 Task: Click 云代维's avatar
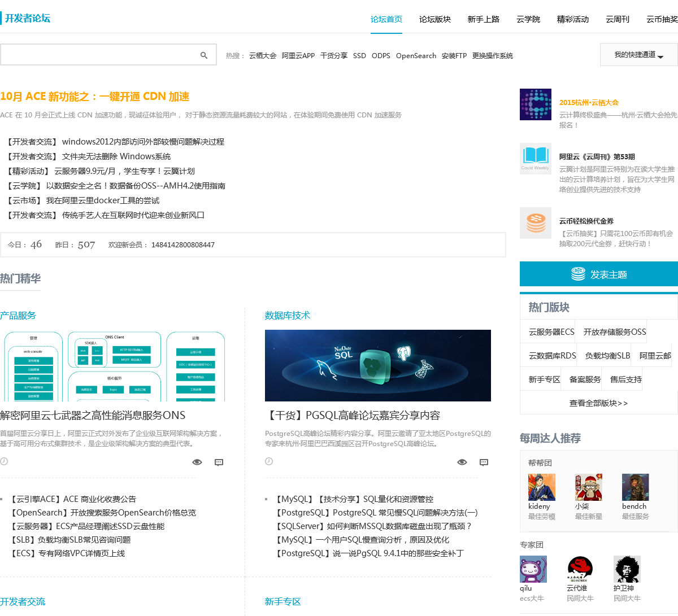pos(580,569)
